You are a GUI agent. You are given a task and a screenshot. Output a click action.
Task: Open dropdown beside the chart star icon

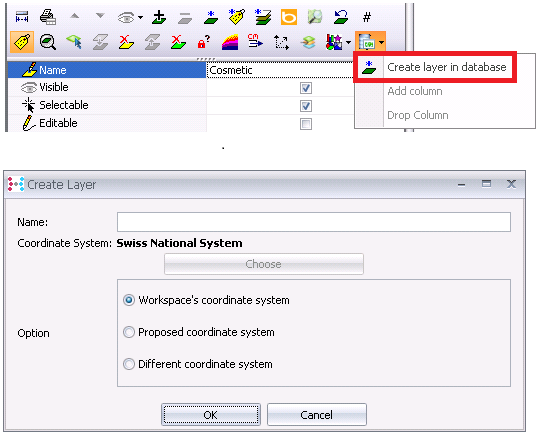[x=348, y=42]
